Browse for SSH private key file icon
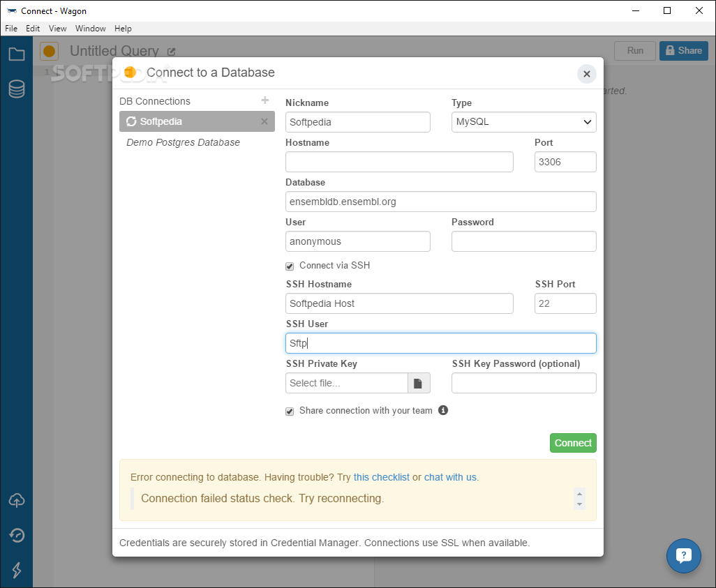The width and height of the screenshot is (716, 588). [x=418, y=383]
